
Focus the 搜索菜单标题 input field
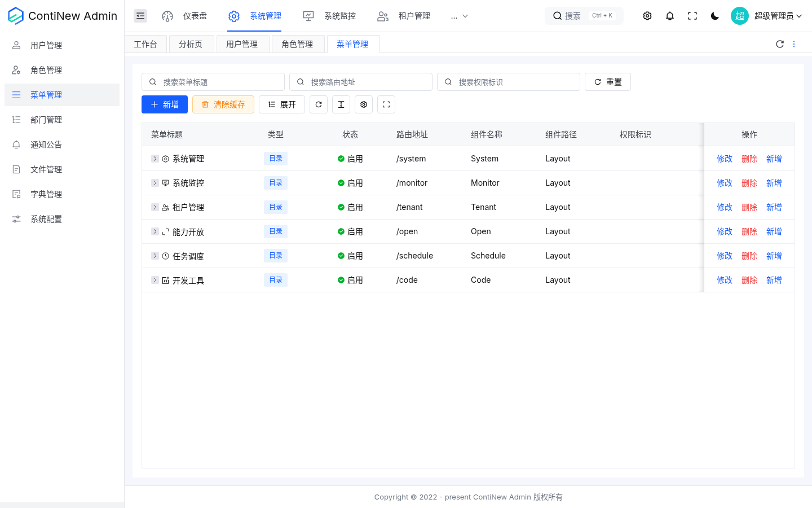[x=213, y=82]
